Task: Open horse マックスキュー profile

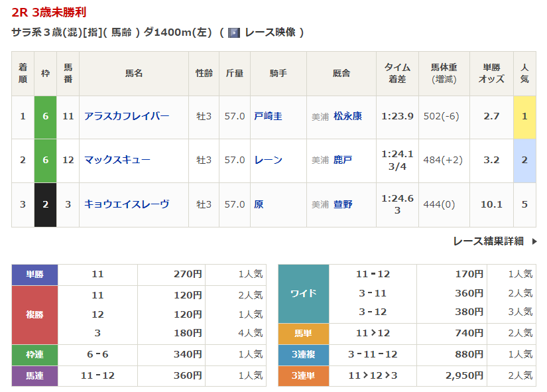Action: pos(117,160)
